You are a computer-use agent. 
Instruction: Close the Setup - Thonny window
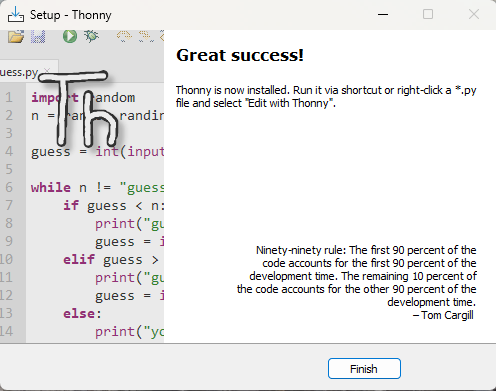pos(474,15)
